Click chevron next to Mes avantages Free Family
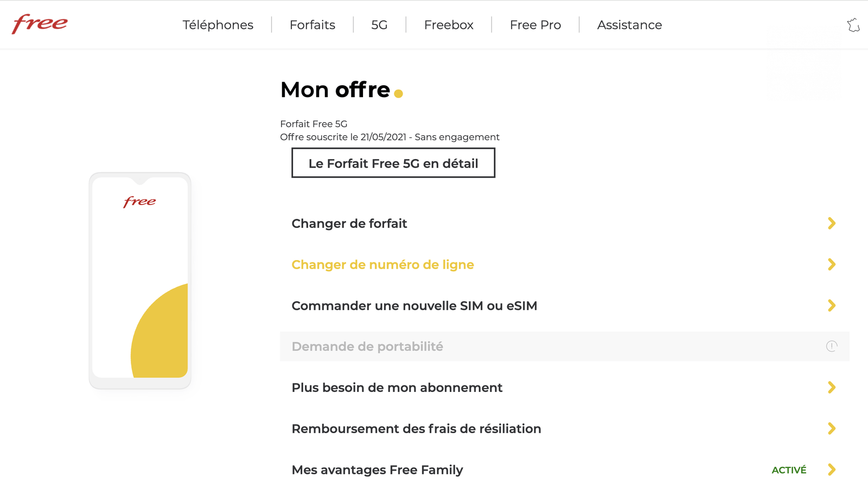The height and width of the screenshot is (501, 868). point(831,470)
